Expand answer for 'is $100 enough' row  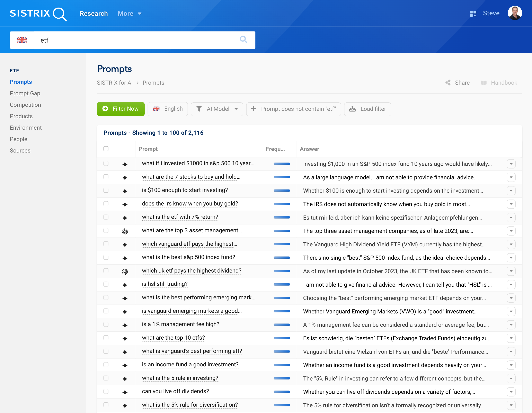tap(511, 191)
